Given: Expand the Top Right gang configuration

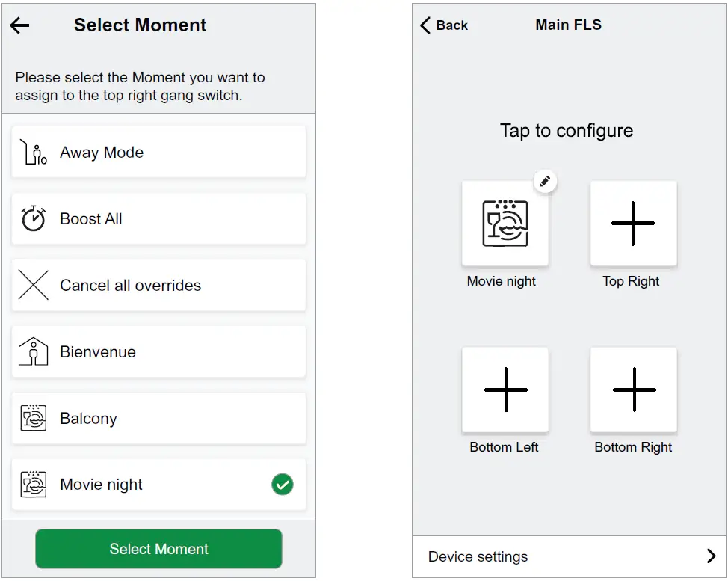Looking at the screenshot, I should point(633,224).
